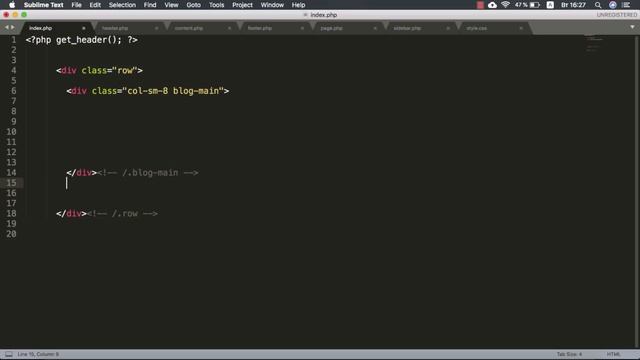This screenshot has width=640, height=360.
Task: Click the yellow minimize window button
Action: point(15,15)
